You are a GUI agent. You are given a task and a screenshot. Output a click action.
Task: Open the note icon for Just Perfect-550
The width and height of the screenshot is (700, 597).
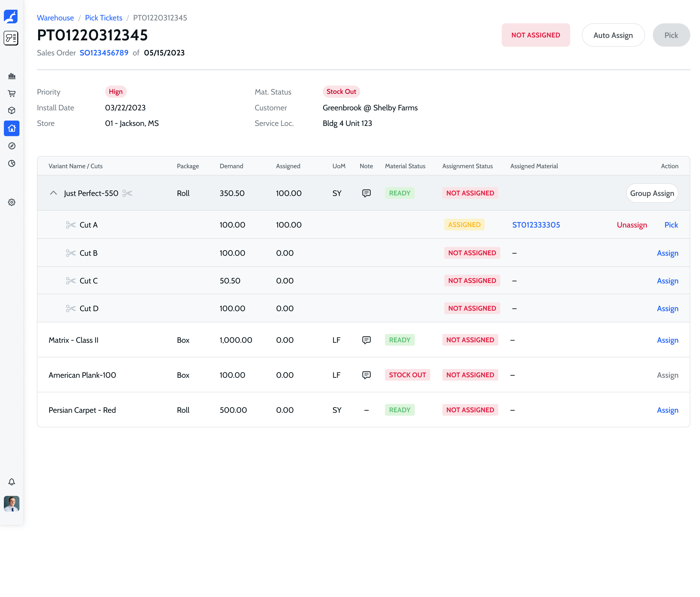coord(366,193)
